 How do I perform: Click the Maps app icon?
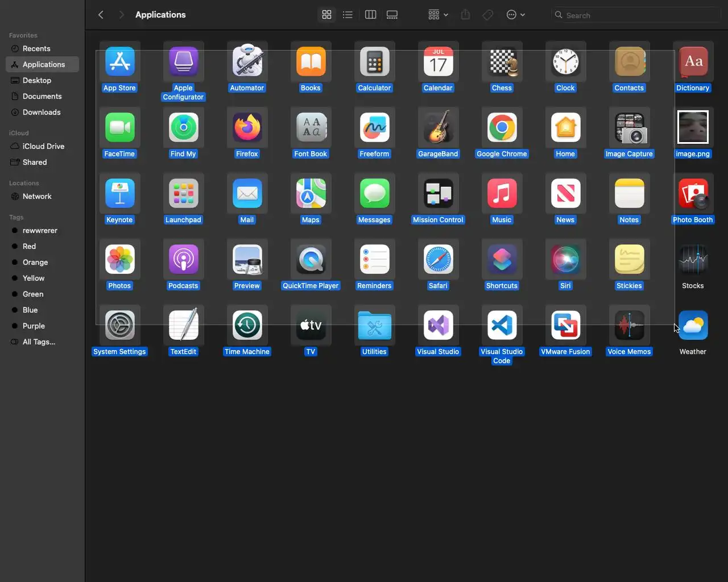point(311,193)
